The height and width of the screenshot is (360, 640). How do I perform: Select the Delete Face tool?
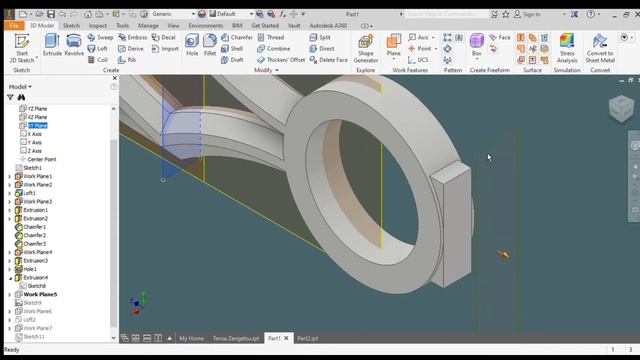pos(329,60)
